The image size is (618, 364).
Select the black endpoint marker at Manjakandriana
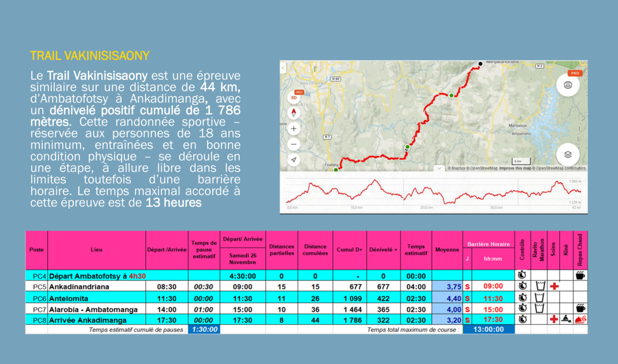(480, 64)
